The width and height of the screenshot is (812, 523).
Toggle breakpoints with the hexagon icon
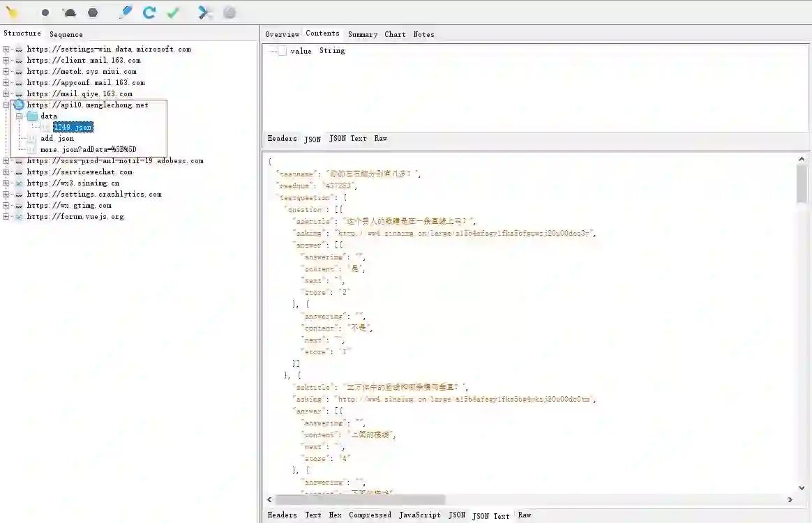(93, 13)
